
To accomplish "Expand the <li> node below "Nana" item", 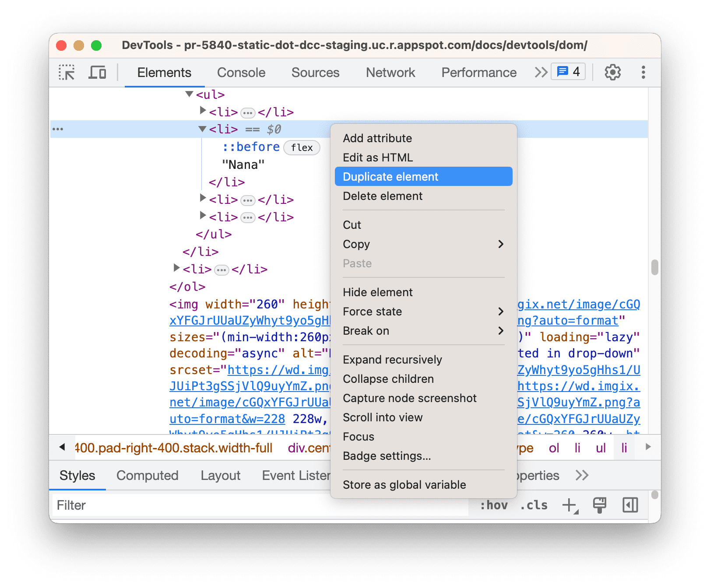I will [x=202, y=198].
